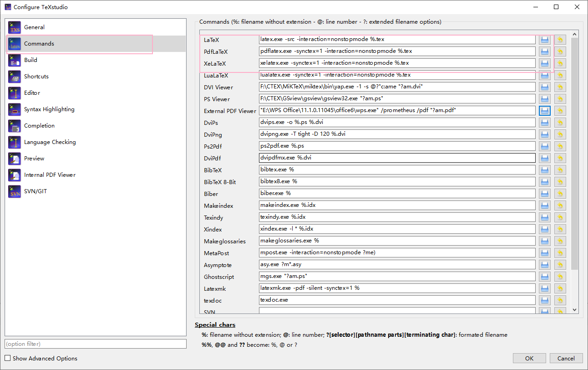Reset the DviPdf command to default
Screen dimensions: 588x370
click(560, 158)
